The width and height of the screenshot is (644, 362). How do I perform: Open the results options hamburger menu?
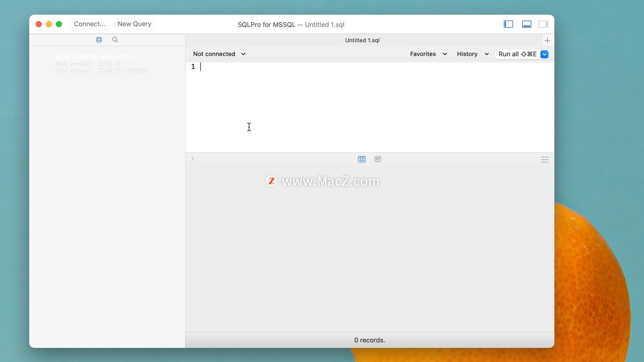(545, 160)
